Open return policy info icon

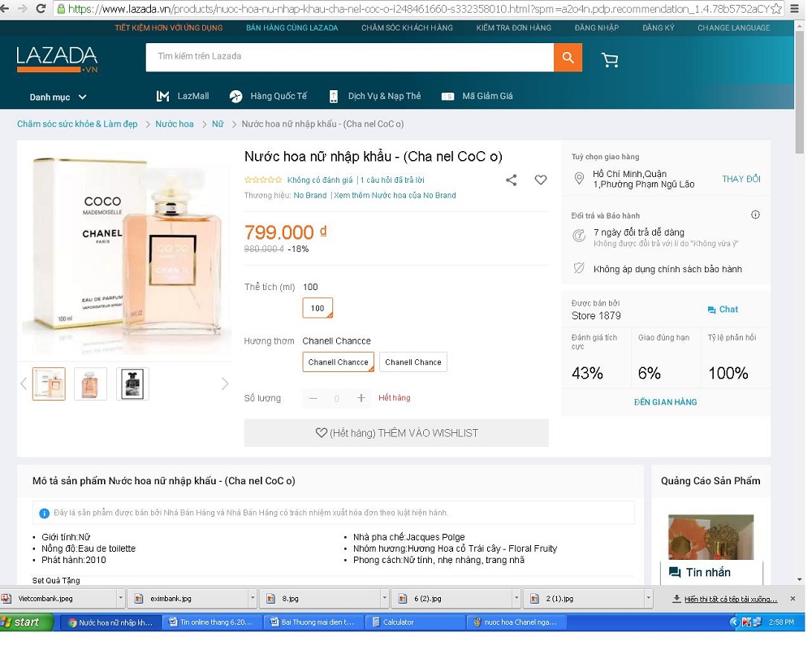[x=755, y=214]
